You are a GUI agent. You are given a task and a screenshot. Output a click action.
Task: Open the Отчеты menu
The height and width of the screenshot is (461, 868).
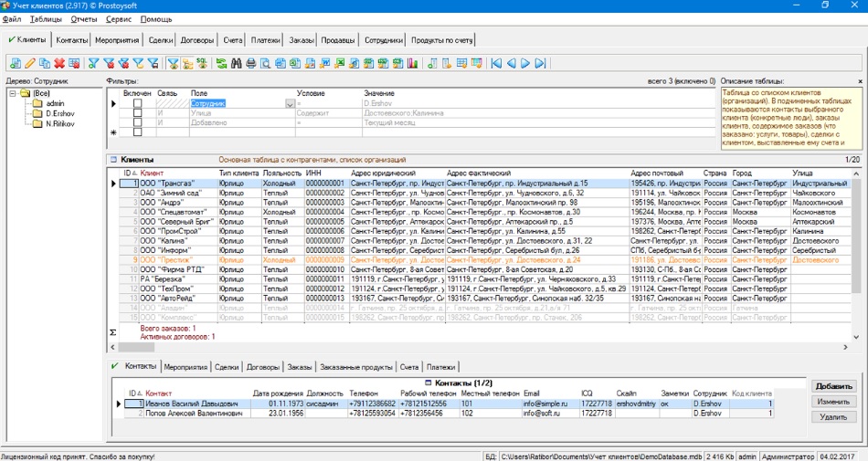point(83,18)
